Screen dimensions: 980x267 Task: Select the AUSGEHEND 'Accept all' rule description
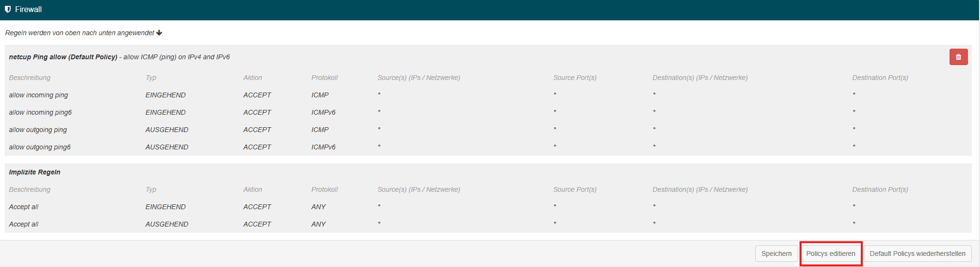coord(24,224)
